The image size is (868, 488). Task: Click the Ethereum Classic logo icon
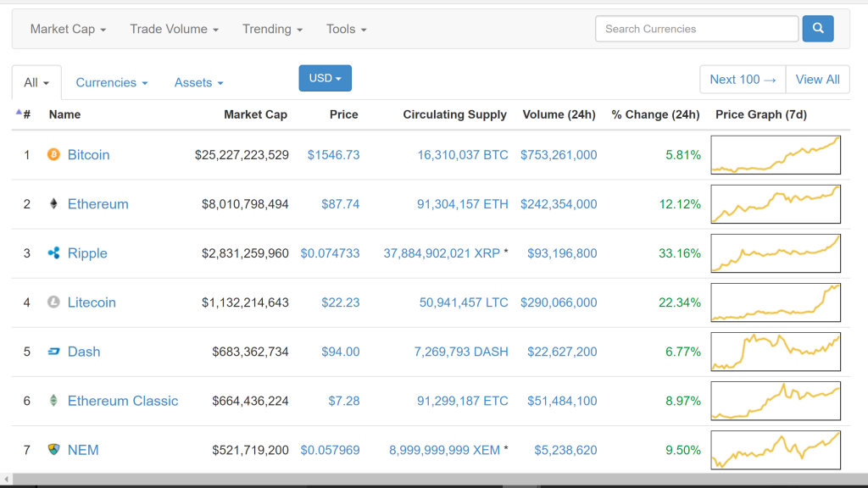click(53, 400)
